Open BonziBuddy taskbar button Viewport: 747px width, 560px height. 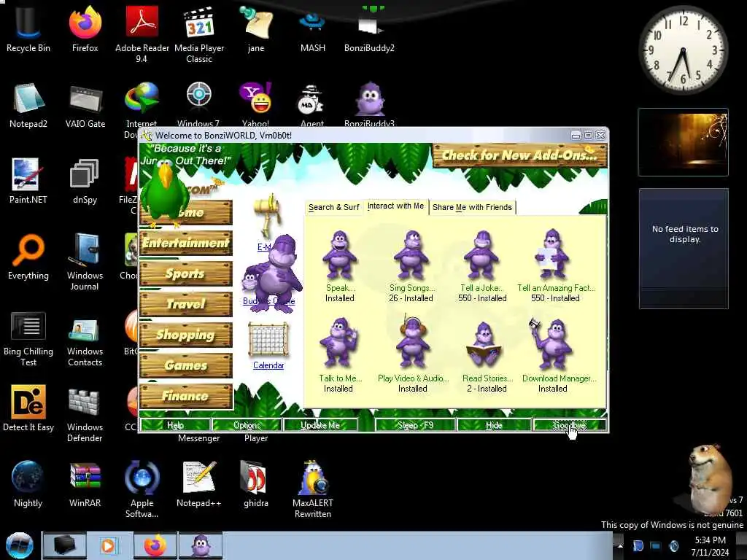point(201,545)
